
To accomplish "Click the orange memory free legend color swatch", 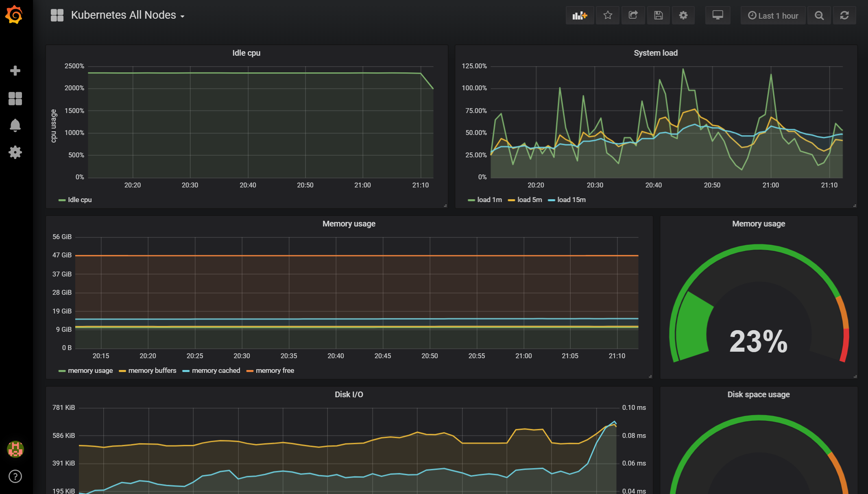I will tap(250, 371).
